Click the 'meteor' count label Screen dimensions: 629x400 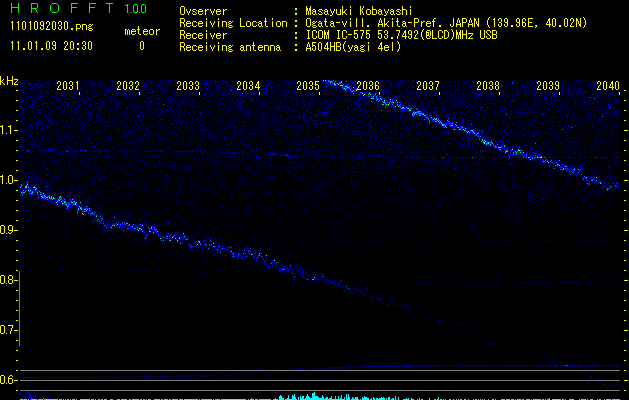pos(142,31)
